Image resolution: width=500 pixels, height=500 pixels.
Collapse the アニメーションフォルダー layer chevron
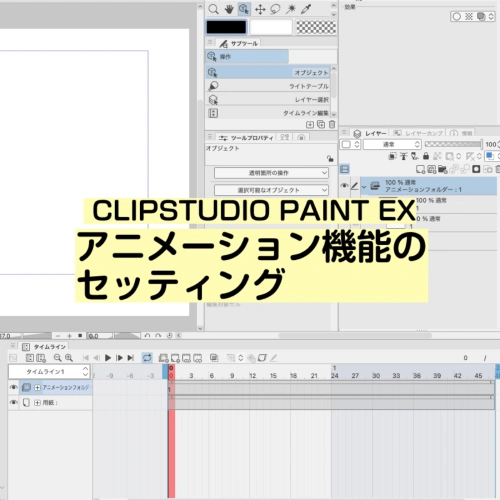[x=364, y=187]
